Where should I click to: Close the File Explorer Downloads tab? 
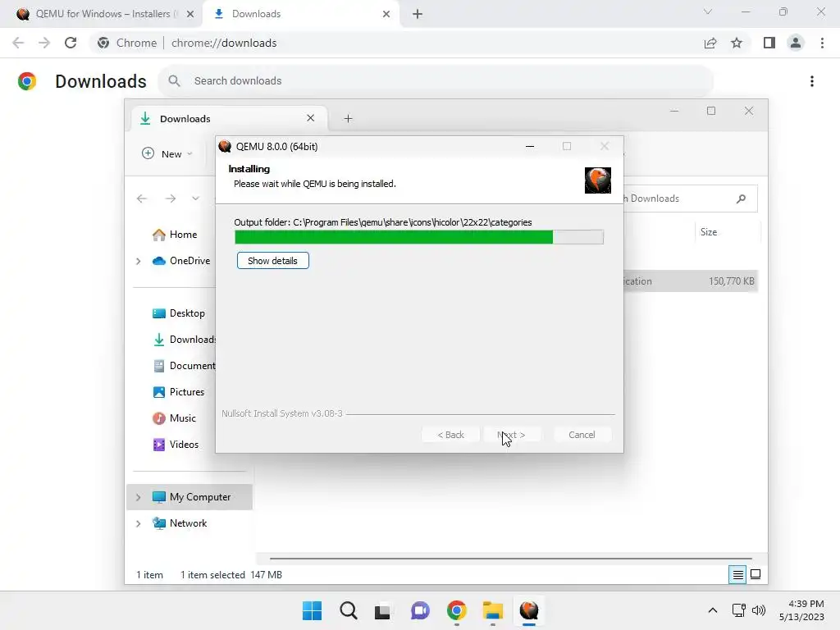pyautogui.click(x=311, y=118)
